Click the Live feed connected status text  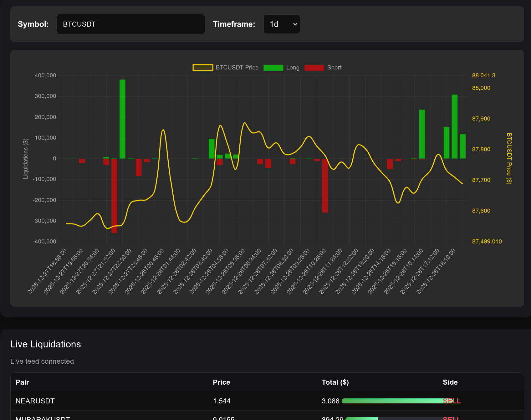[42, 361]
